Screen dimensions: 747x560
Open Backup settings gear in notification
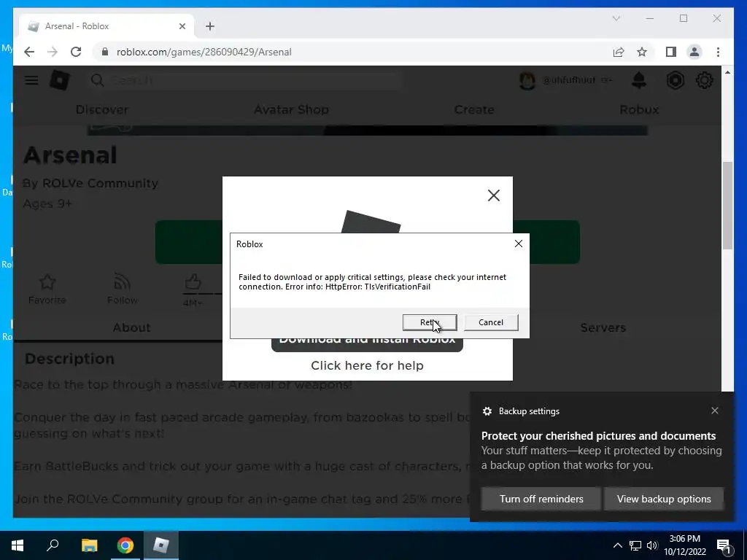pyautogui.click(x=487, y=411)
